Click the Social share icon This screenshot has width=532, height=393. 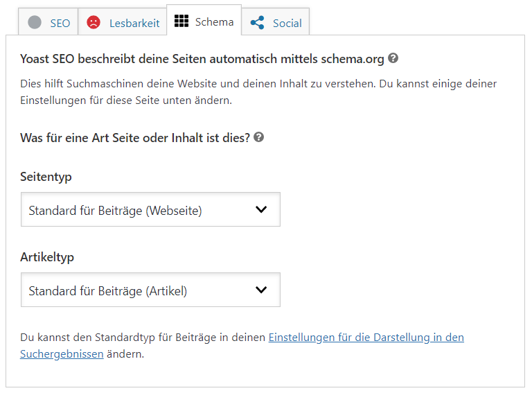pos(257,23)
